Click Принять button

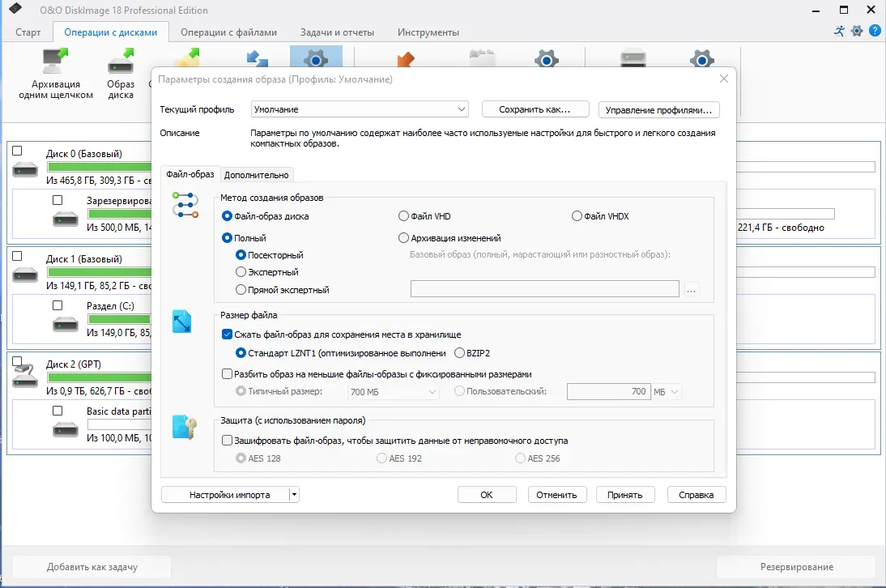(x=625, y=495)
